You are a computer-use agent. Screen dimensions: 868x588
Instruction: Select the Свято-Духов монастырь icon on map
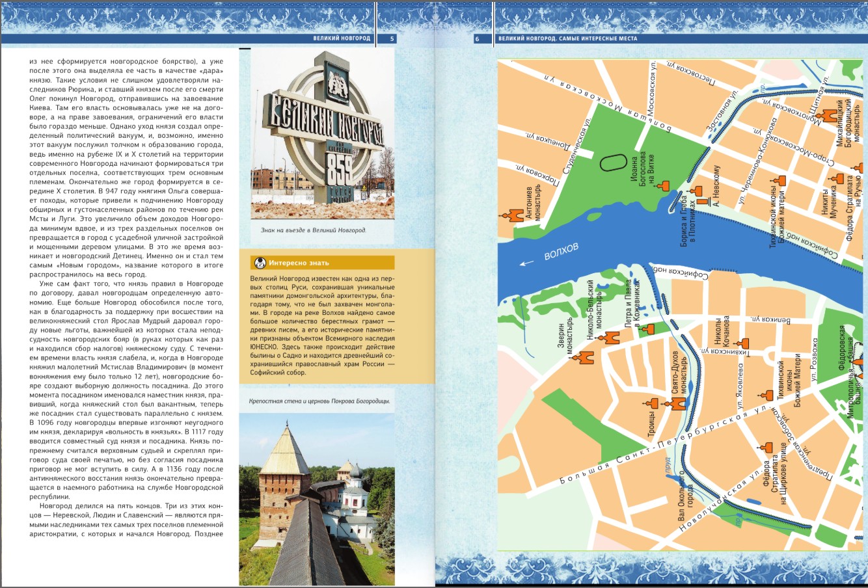pyautogui.click(x=679, y=404)
